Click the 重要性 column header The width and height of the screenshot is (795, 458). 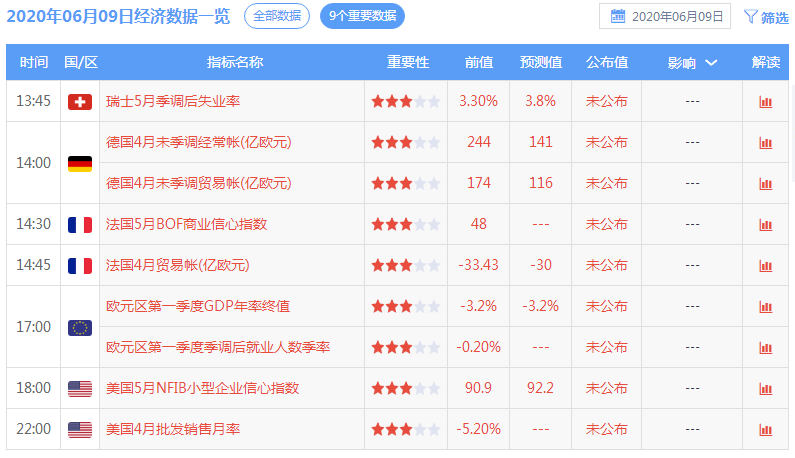407,62
